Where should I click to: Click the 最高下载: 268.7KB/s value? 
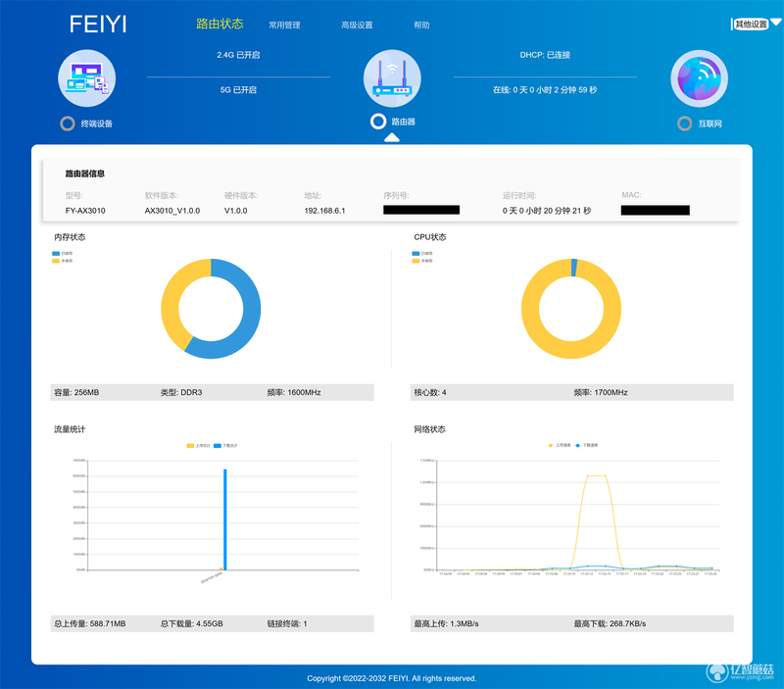pyautogui.click(x=610, y=623)
